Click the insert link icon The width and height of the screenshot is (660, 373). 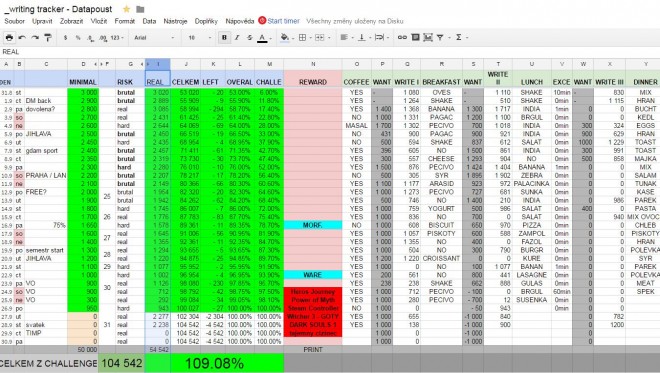[x=402, y=37]
